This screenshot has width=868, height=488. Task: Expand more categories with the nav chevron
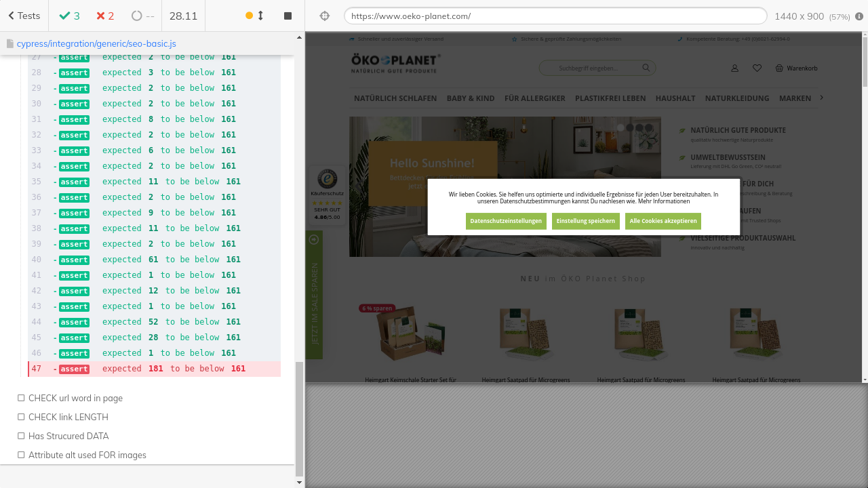pyautogui.click(x=821, y=98)
